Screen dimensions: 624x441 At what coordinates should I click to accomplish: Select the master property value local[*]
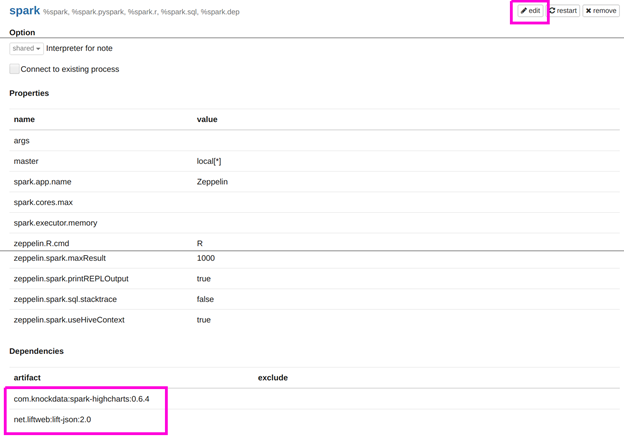pyautogui.click(x=209, y=161)
